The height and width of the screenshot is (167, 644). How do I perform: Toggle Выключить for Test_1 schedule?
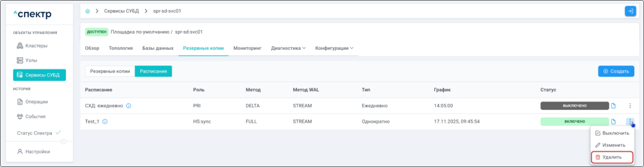(x=612, y=133)
